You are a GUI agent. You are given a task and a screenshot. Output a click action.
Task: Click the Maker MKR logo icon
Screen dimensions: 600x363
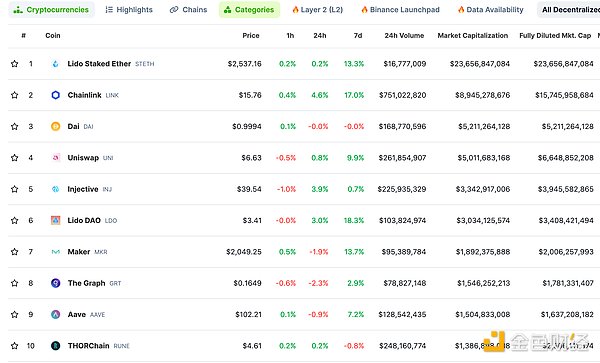tap(55, 252)
